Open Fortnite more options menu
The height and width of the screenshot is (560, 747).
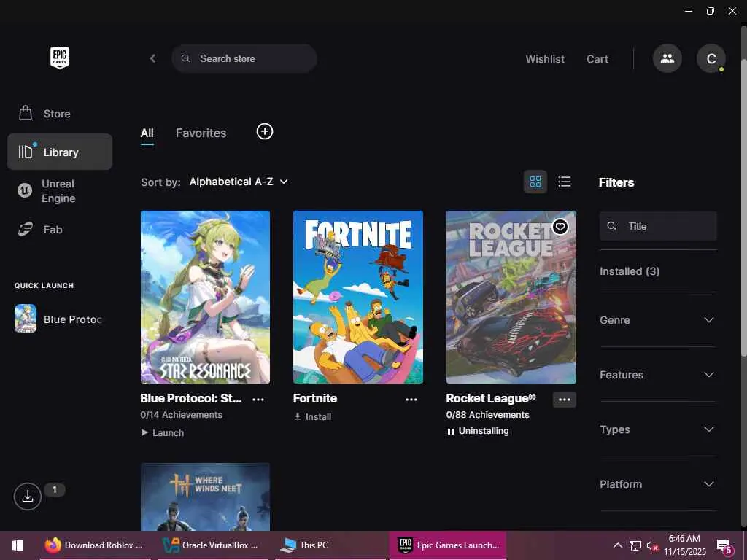411,400
